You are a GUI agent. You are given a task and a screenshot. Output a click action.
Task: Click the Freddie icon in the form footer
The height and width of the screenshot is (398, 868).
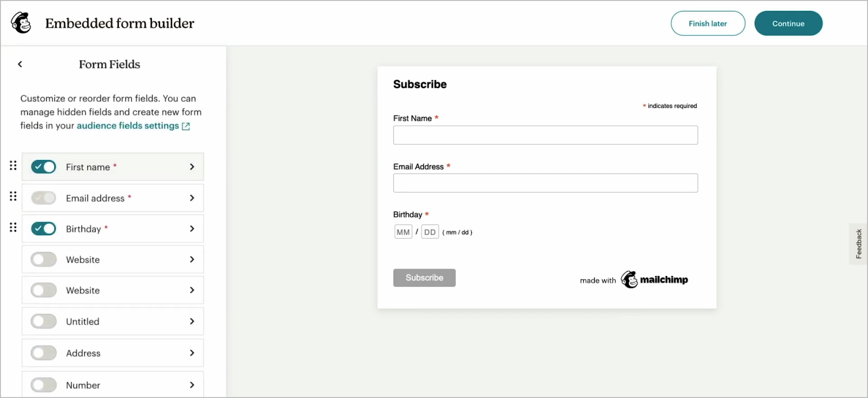[x=629, y=279]
